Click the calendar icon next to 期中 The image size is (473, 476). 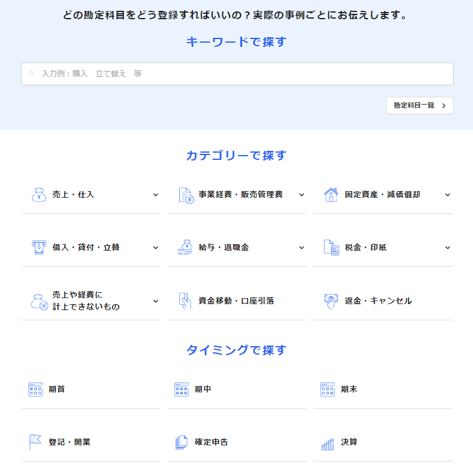(x=182, y=389)
